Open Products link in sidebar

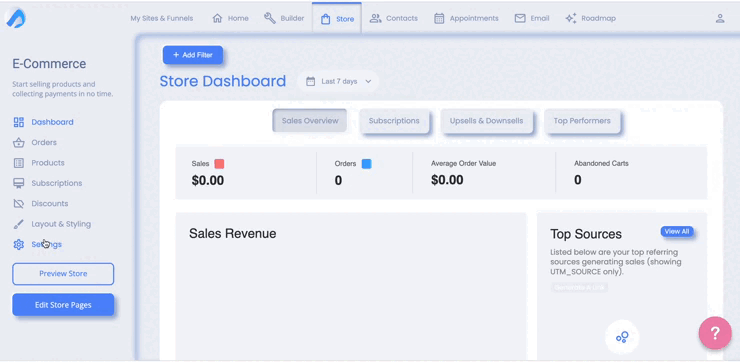click(x=48, y=163)
